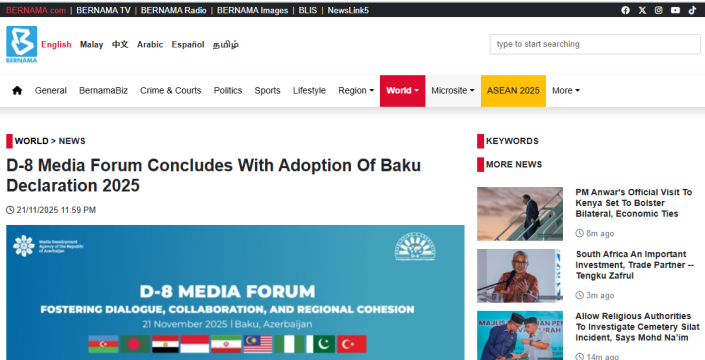Expand the More dropdown menu
The height and width of the screenshot is (360, 705).
(x=566, y=90)
